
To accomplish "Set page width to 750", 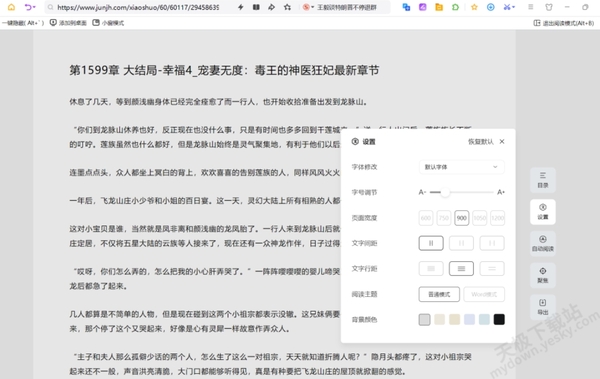I will coord(444,218).
